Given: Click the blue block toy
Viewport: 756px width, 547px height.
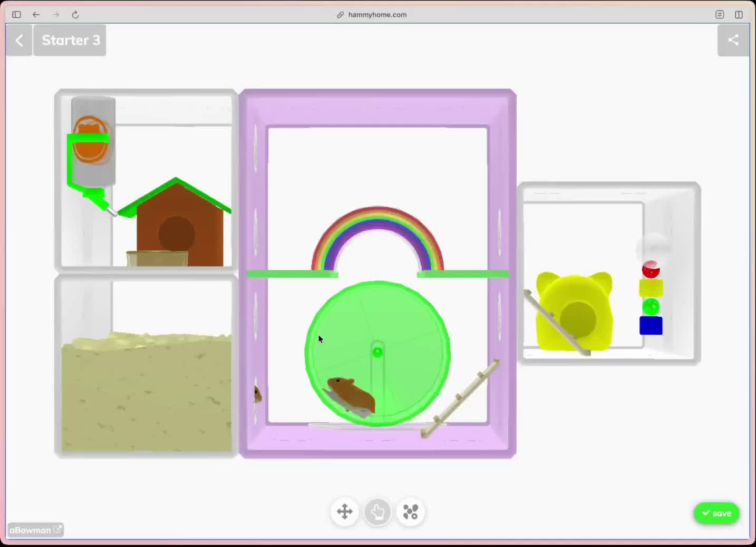Looking at the screenshot, I should (651, 326).
